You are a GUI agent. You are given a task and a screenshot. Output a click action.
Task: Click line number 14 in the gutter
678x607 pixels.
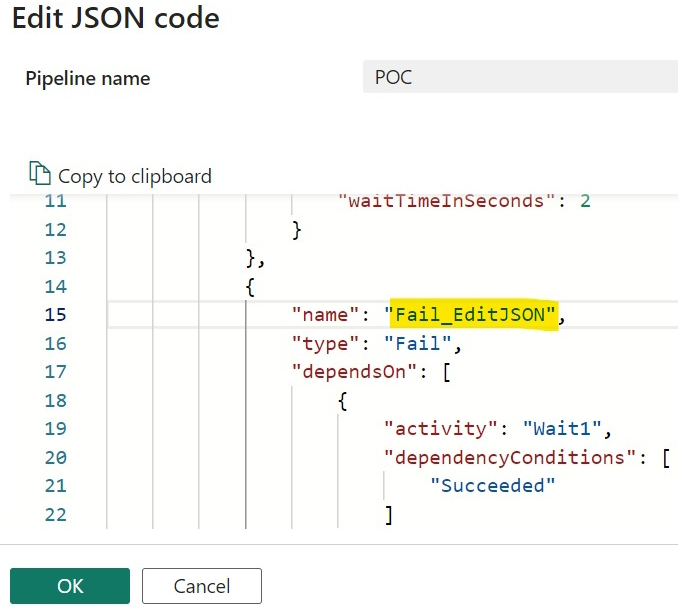coord(56,286)
